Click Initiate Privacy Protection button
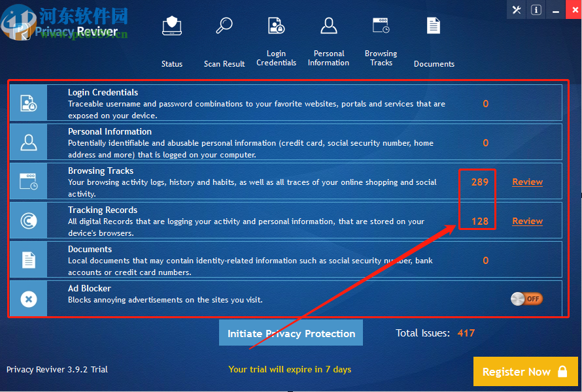Screen dimensions: 582x392 pos(291,333)
